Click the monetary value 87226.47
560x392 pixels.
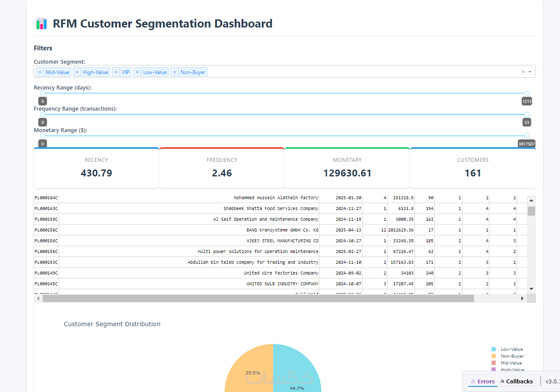(x=401, y=251)
